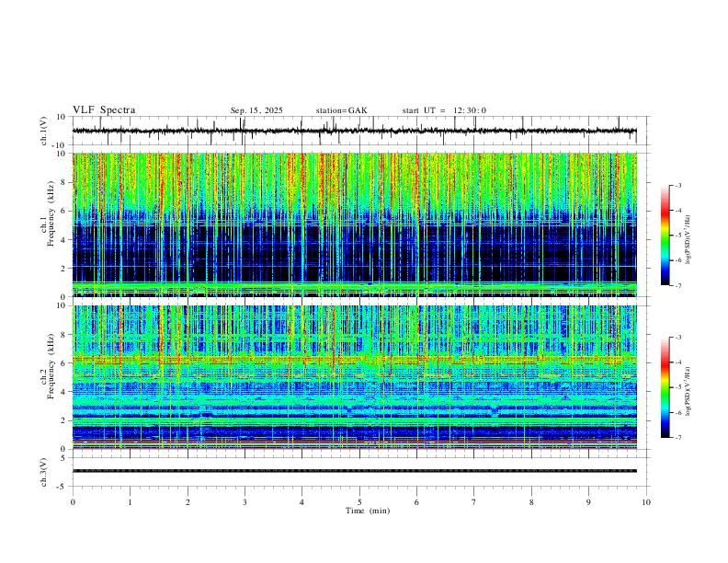728x563 pixels.
Task: Click time axis tick label "2"
Action: 188,502
